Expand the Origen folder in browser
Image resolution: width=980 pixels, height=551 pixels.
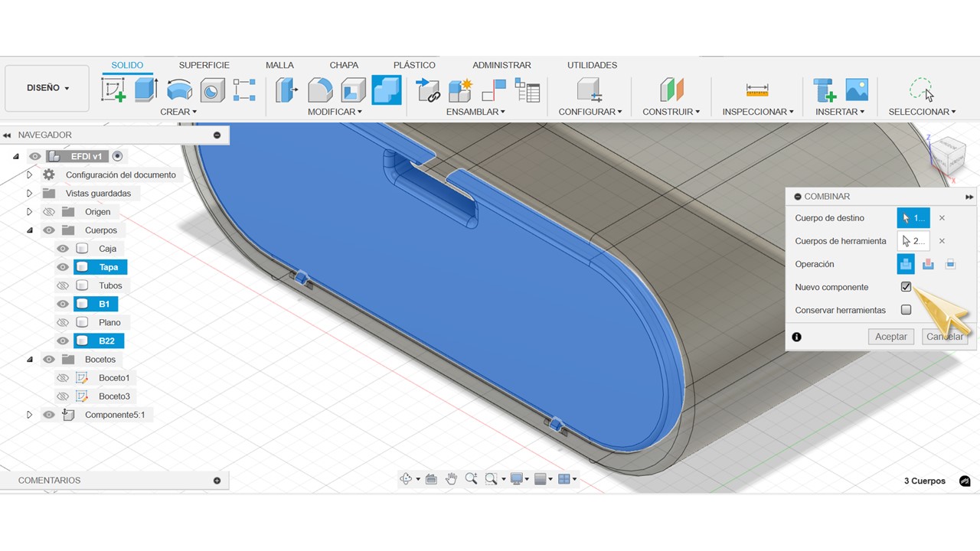30,212
